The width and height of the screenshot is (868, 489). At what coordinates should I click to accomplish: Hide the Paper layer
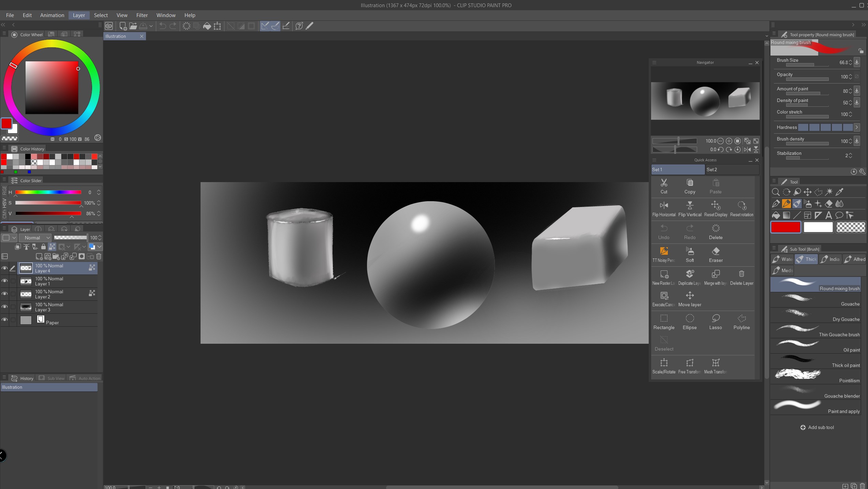pyautogui.click(x=4, y=320)
